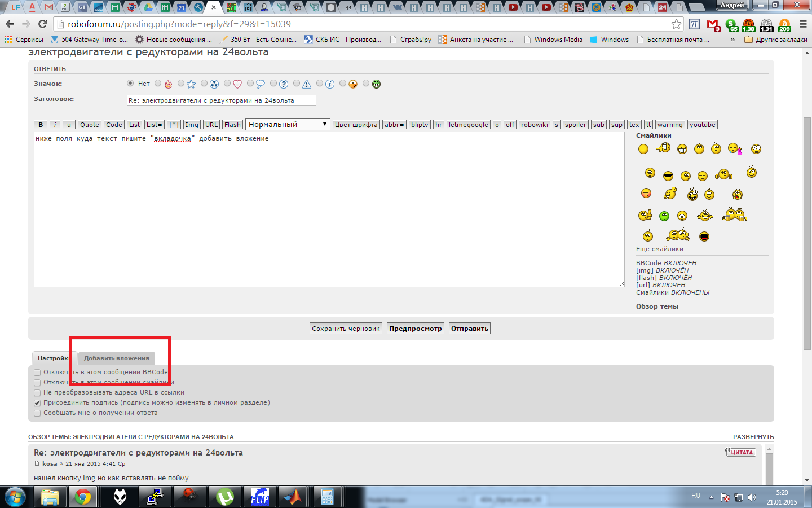Show more bookmarks with the » chevron
Viewport: 812px width, 508px height.
coord(732,40)
